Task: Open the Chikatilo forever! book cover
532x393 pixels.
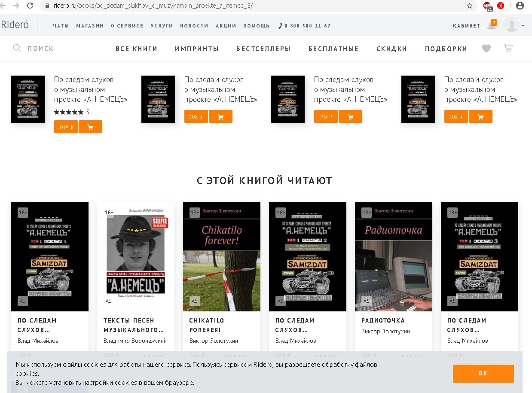Action: pyautogui.click(x=222, y=257)
